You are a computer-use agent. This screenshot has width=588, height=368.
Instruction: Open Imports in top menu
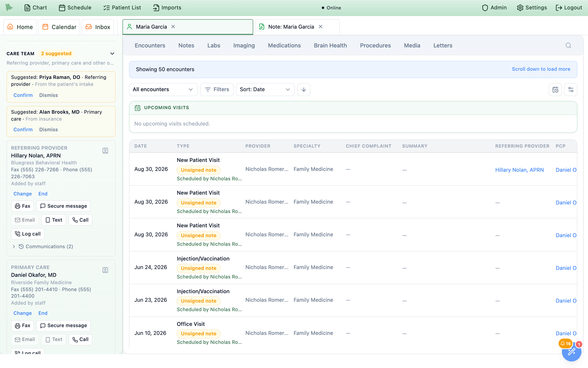coord(167,8)
